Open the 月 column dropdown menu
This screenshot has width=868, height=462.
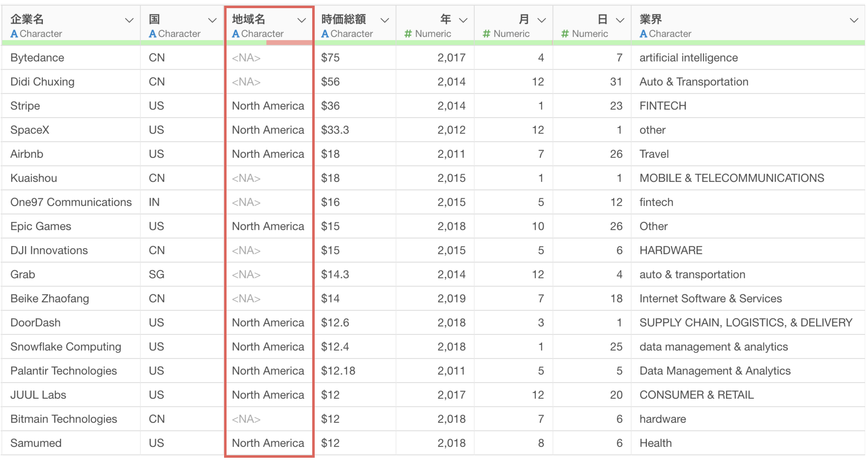coord(541,20)
